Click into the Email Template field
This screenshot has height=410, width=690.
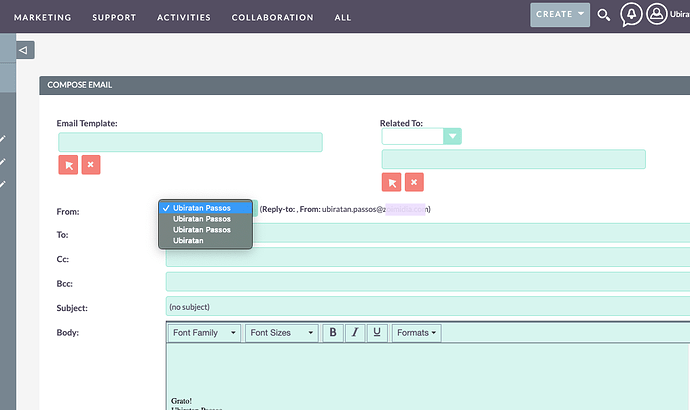tap(190, 143)
